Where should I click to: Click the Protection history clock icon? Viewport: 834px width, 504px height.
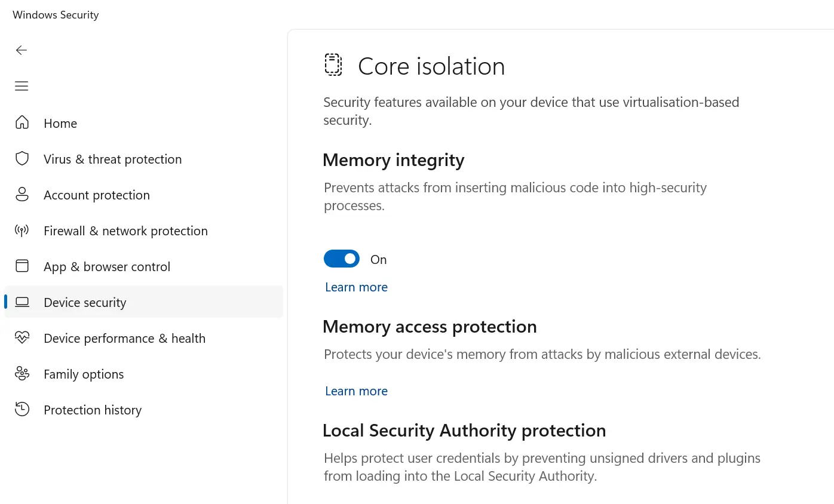click(22, 409)
